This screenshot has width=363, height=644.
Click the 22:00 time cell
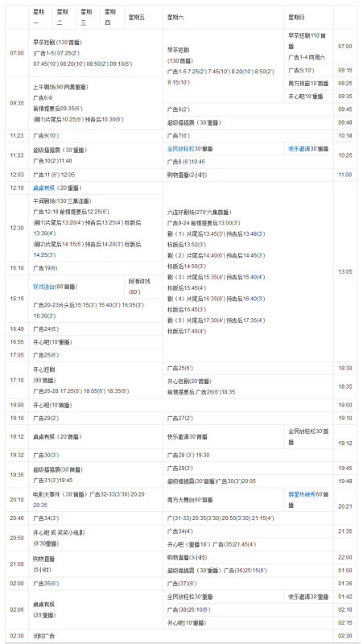tap(345, 557)
